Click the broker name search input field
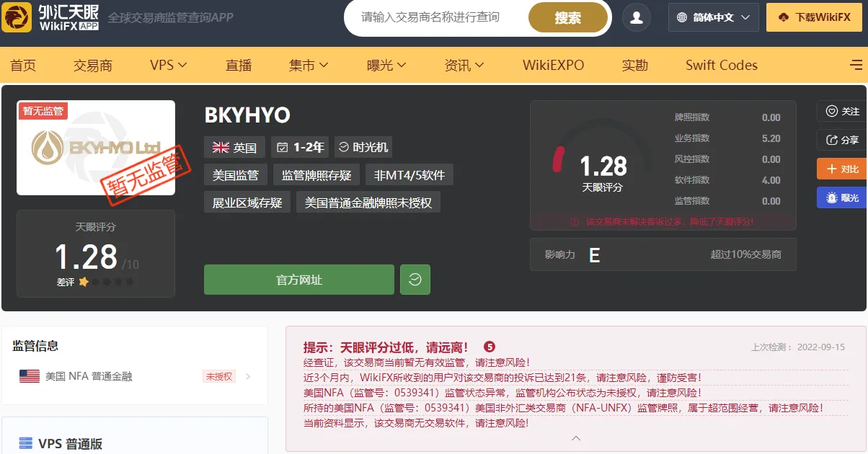 click(435, 17)
